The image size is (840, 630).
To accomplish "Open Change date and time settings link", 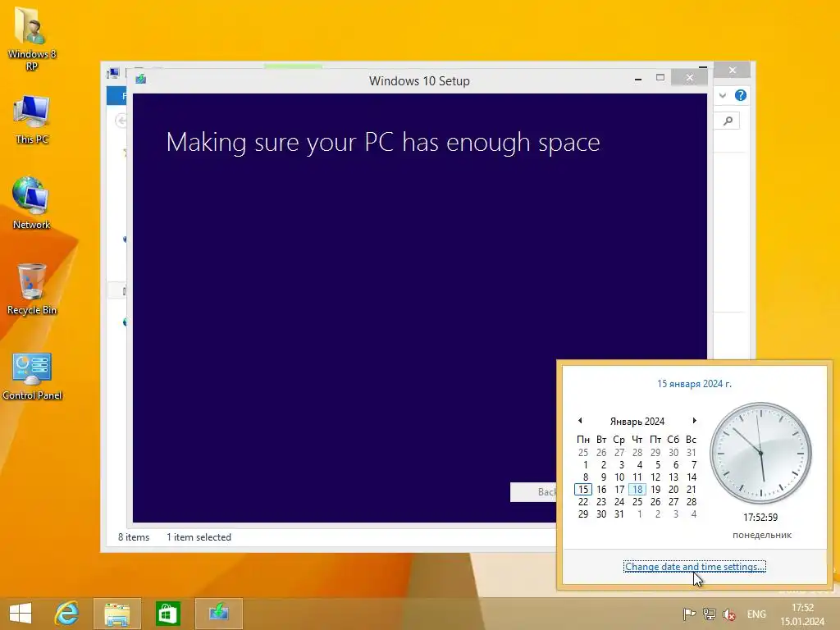I will [x=694, y=566].
